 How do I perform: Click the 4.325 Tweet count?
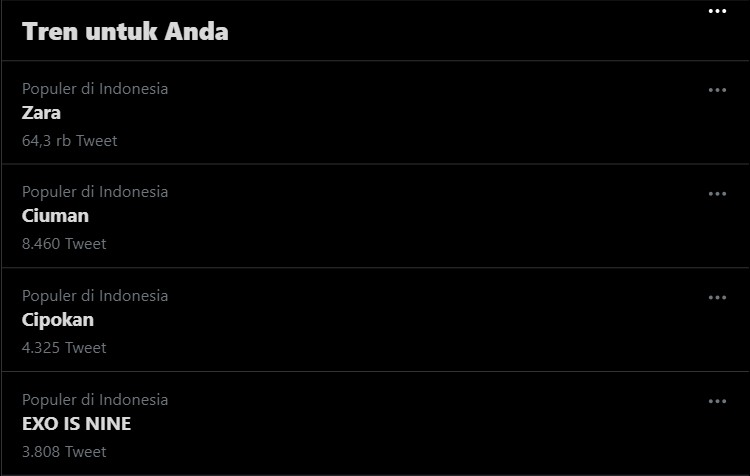(x=64, y=348)
